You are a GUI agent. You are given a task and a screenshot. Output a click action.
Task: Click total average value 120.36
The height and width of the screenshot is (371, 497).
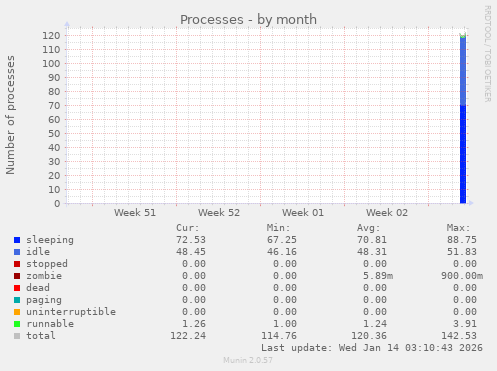369,336
